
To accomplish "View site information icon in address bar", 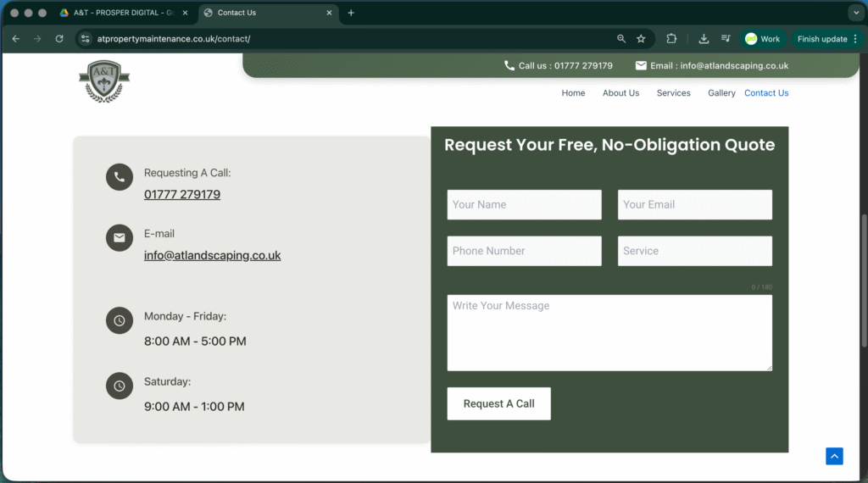I will click(85, 39).
